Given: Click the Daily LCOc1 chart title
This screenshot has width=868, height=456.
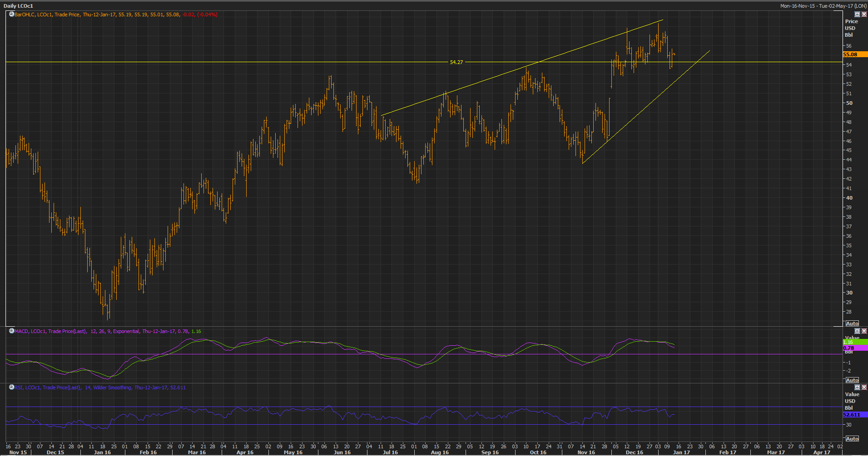Looking at the screenshot, I should (x=19, y=6).
